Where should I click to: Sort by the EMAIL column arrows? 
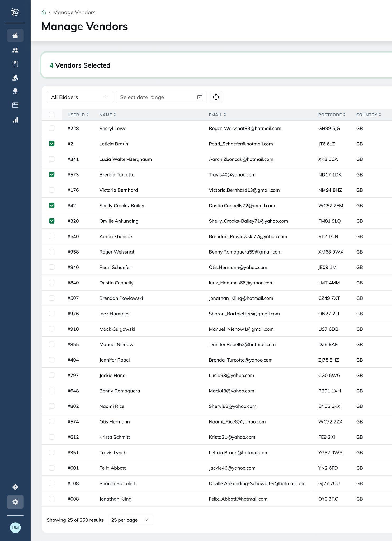(225, 115)
